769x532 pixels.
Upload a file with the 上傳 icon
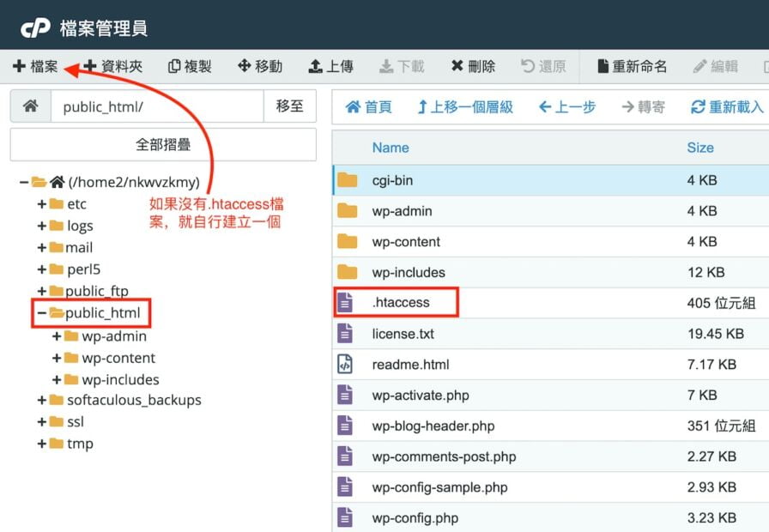tap(331, 64)
